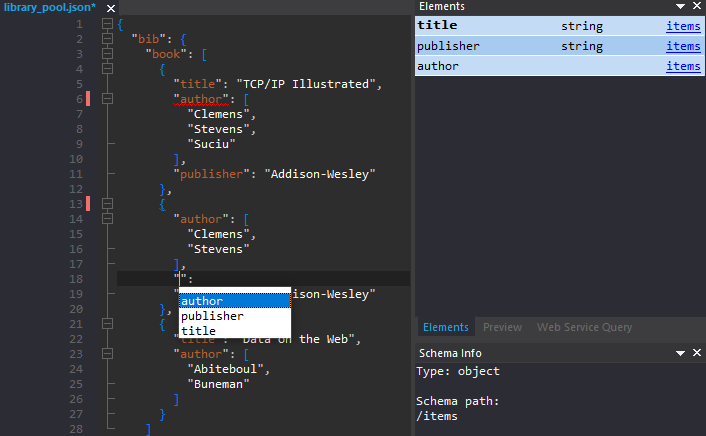The image size is (706, 436).
Task: Collapse the author array on line 23
Action: pos(107,354)
